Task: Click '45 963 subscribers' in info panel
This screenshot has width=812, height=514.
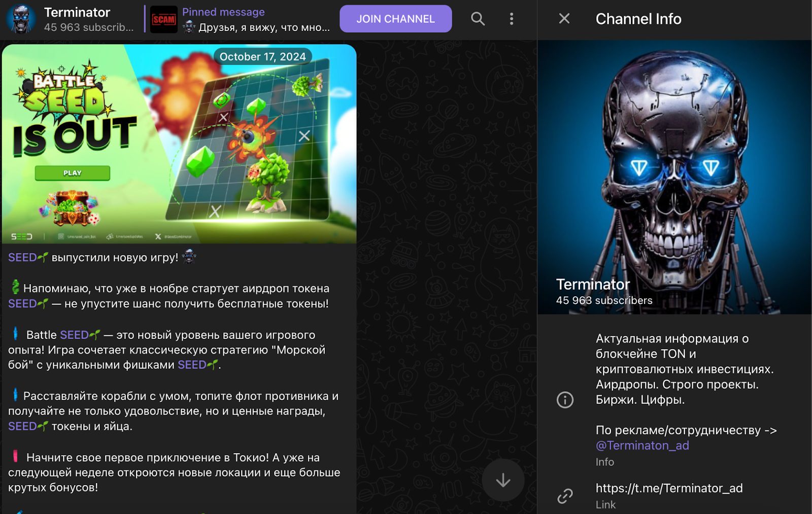Action: tap(604, 300)
